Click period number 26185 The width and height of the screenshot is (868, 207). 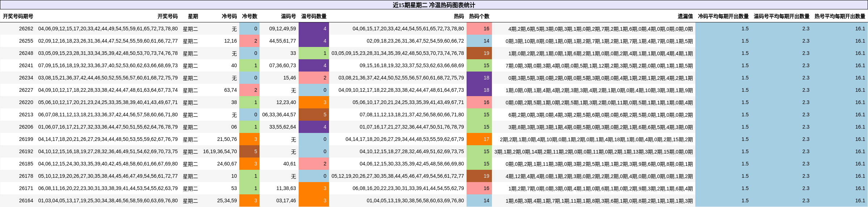pos(26,164)
